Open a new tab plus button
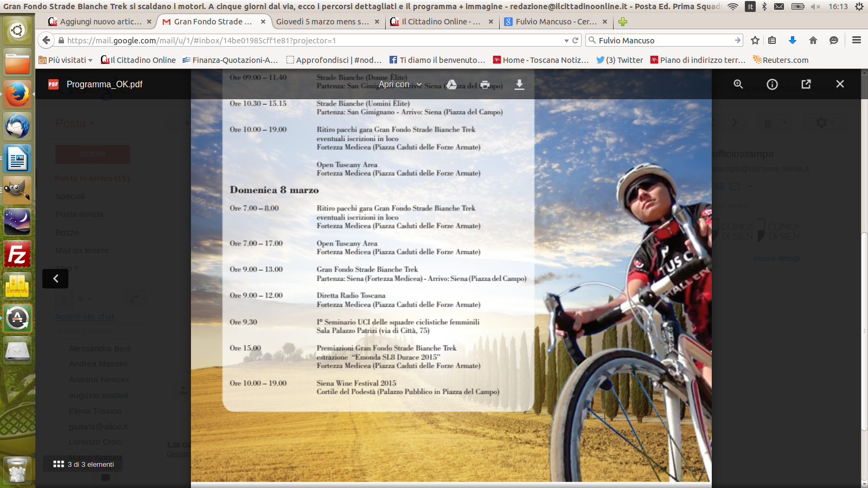868x488 pixels. (x=623, y=22)
